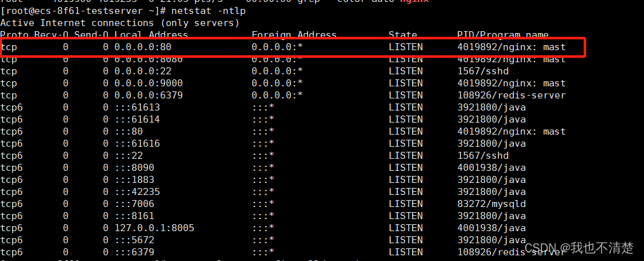Viewport: 644px width, 261px height.
Task: Click 3921800/java in the :::61616 row
Action: point(492,144)
